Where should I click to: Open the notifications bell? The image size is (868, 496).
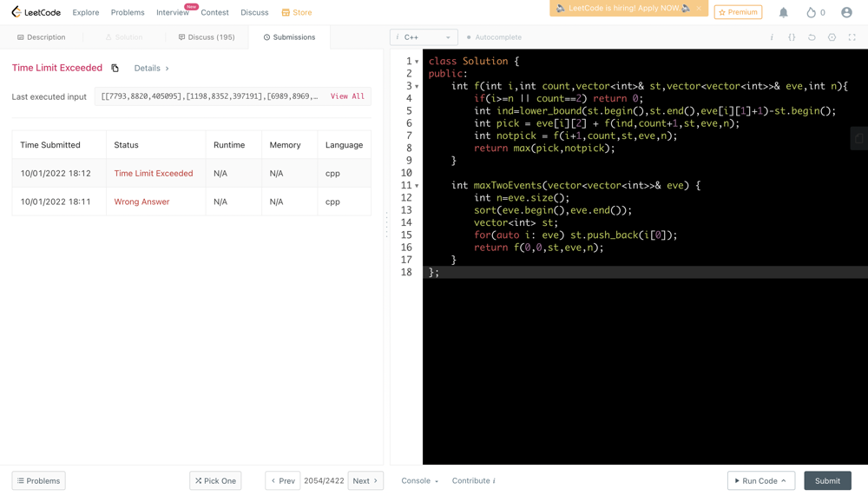(x=783, y=12)
